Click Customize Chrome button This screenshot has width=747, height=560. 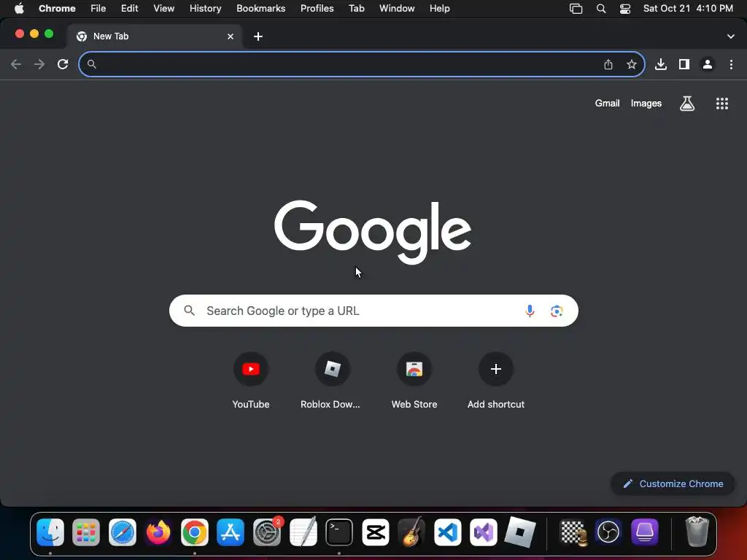(673, 484)
